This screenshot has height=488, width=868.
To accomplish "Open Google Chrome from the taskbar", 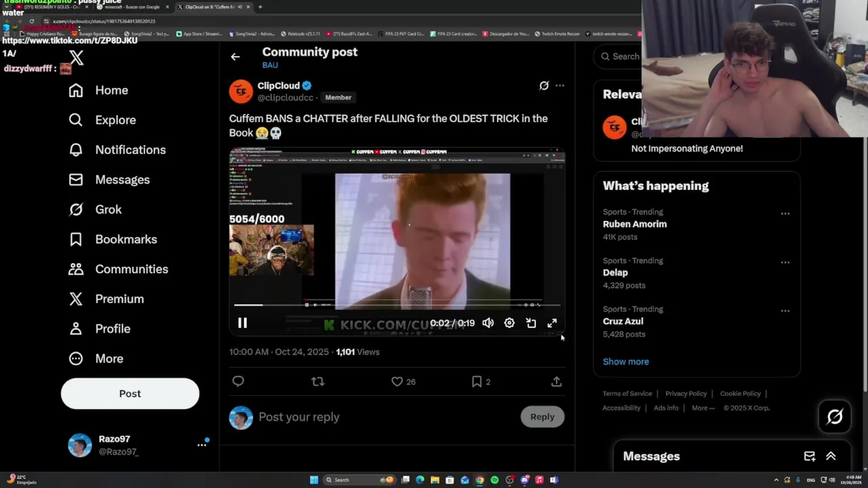I will click(x=479, y=480).
